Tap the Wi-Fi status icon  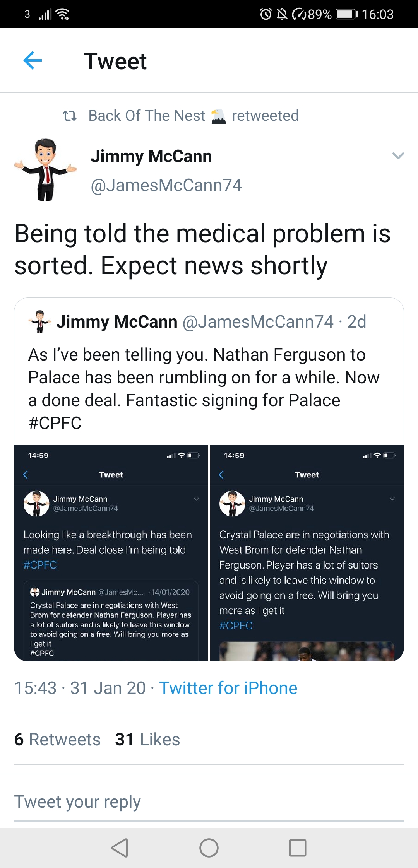[x=63, y=14]
